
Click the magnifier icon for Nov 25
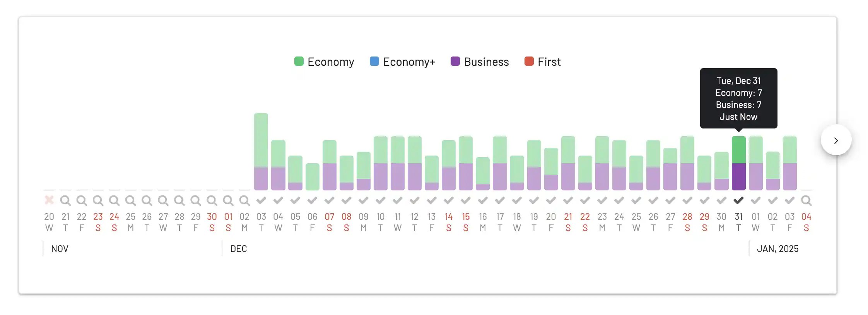coord(130,200)
